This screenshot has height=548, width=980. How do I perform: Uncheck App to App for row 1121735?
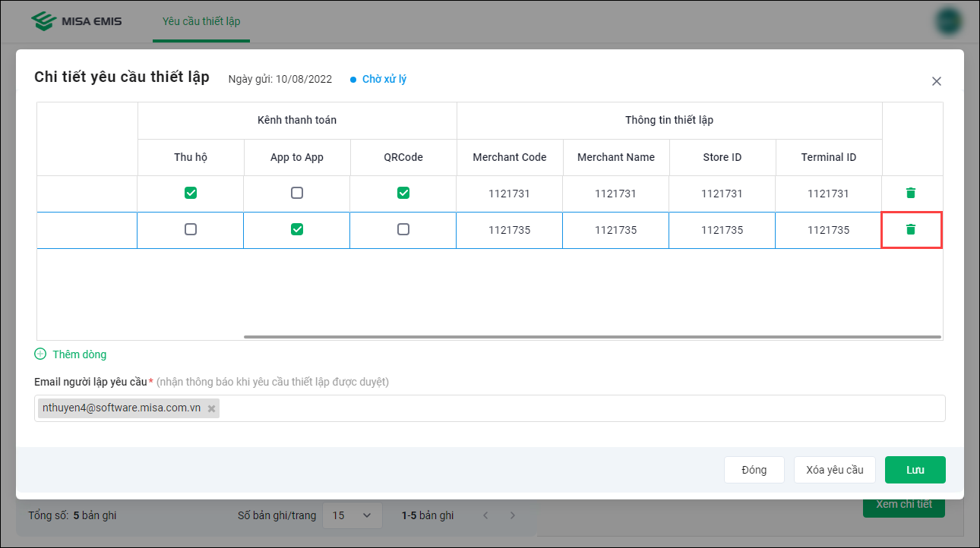pos(297,229)
